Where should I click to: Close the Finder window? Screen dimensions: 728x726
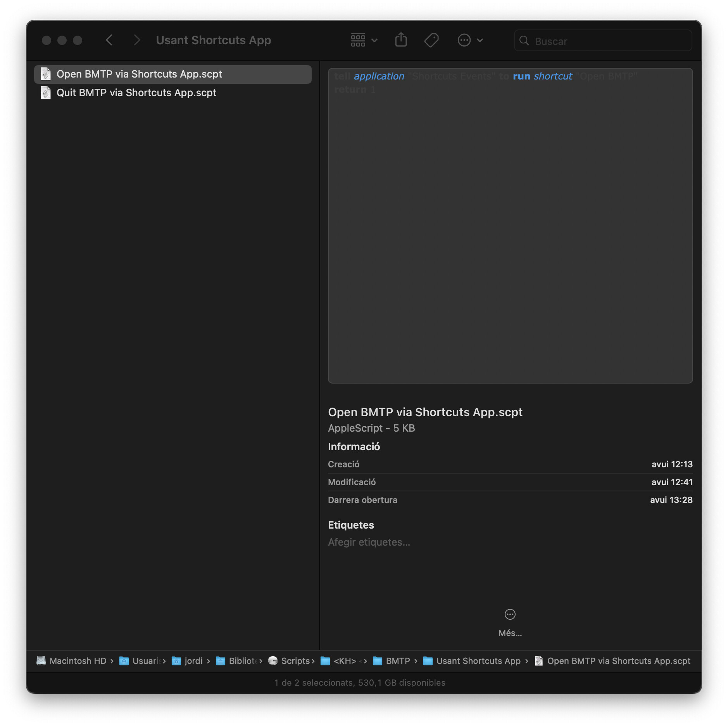[x=47, y=40]
